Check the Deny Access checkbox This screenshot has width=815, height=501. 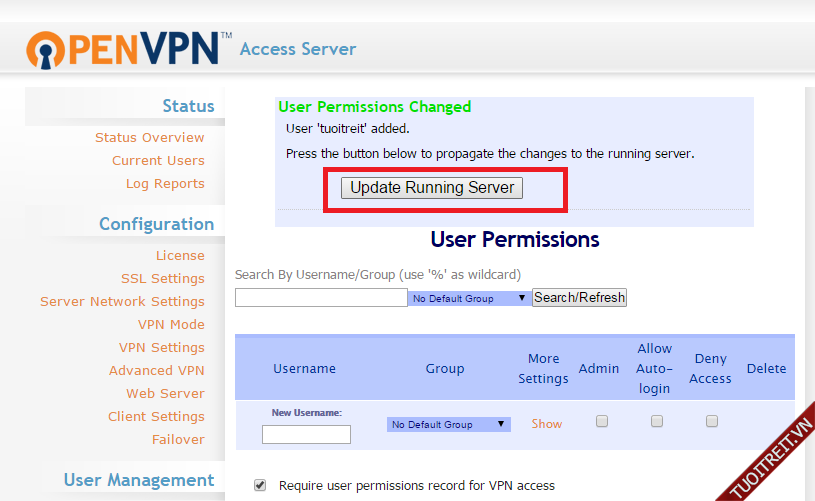712,422
